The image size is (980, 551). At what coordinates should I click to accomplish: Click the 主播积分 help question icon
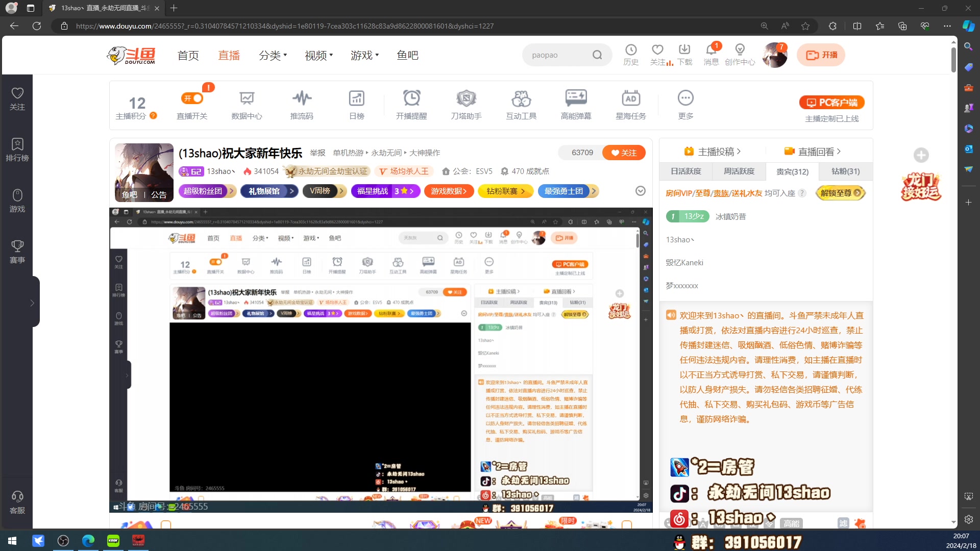pyautogui.click(x=153, y=116)
